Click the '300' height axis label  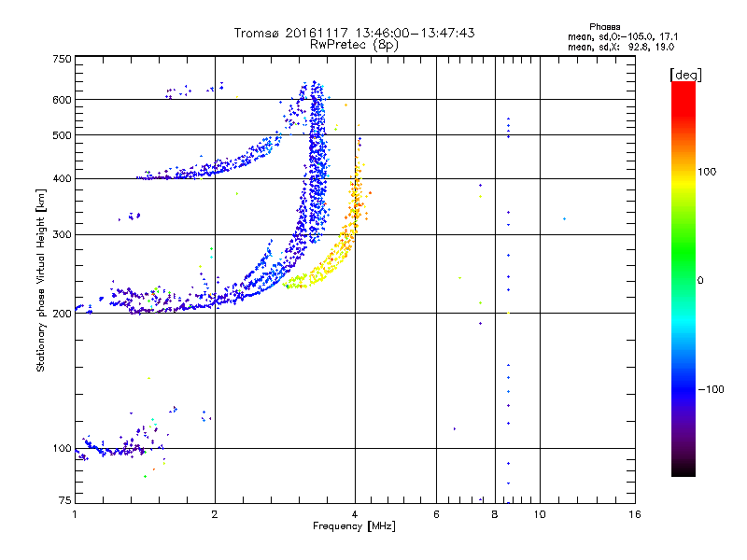(x=62, y=235)
